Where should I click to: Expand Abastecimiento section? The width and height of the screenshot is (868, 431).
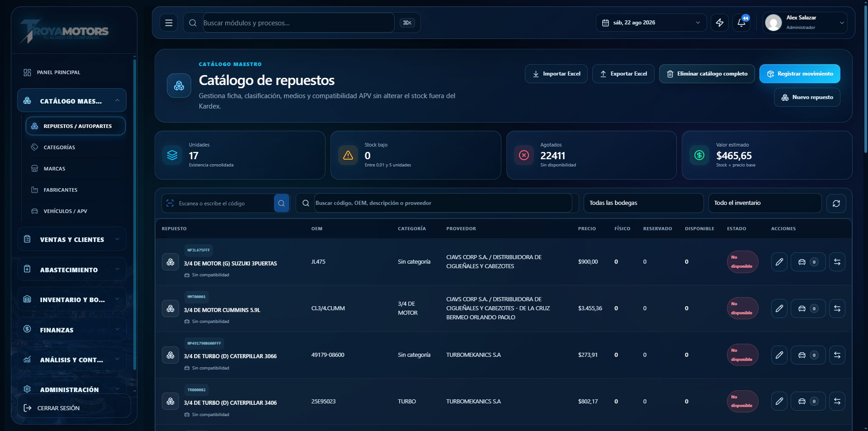[72, 269]
